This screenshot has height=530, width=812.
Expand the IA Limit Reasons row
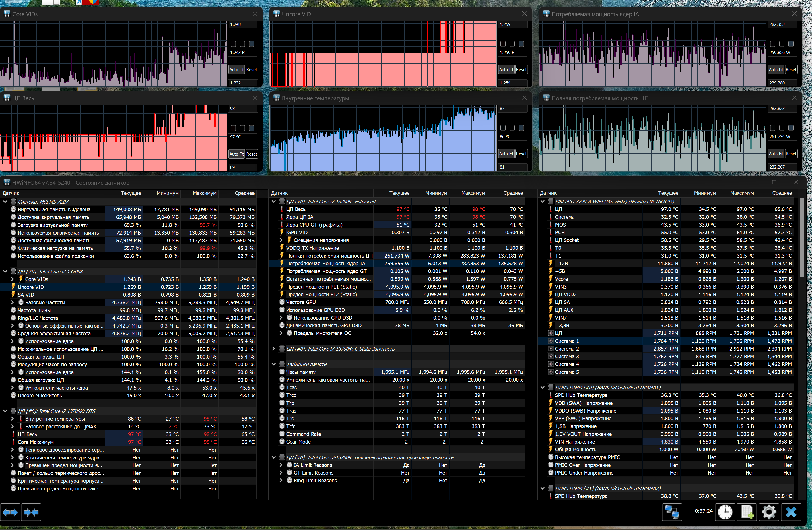pos(281,465)
